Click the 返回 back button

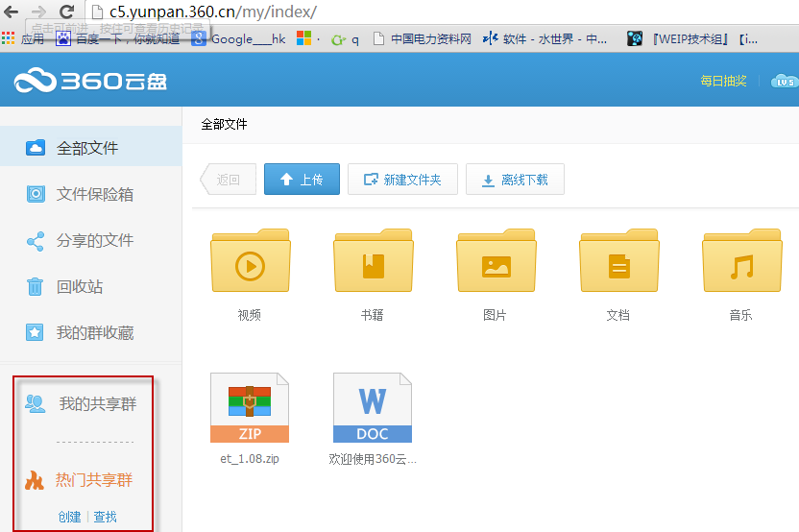pyautogui.click(x=228, y=180)
